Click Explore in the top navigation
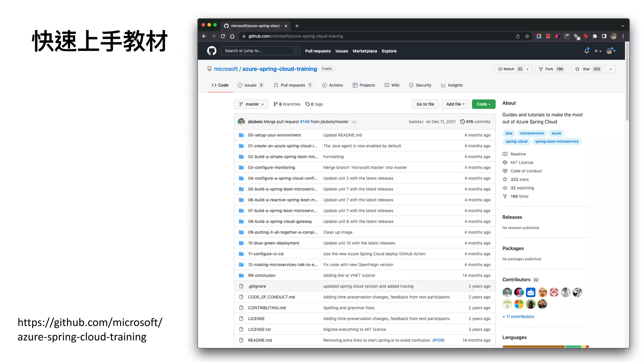 click(389, 51)
